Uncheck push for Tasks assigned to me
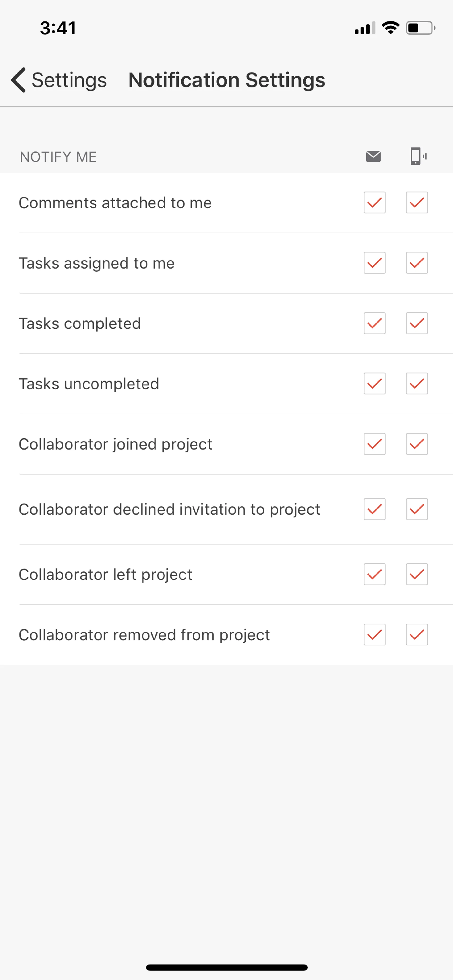The image size is (453, 980). pos(416,263)
